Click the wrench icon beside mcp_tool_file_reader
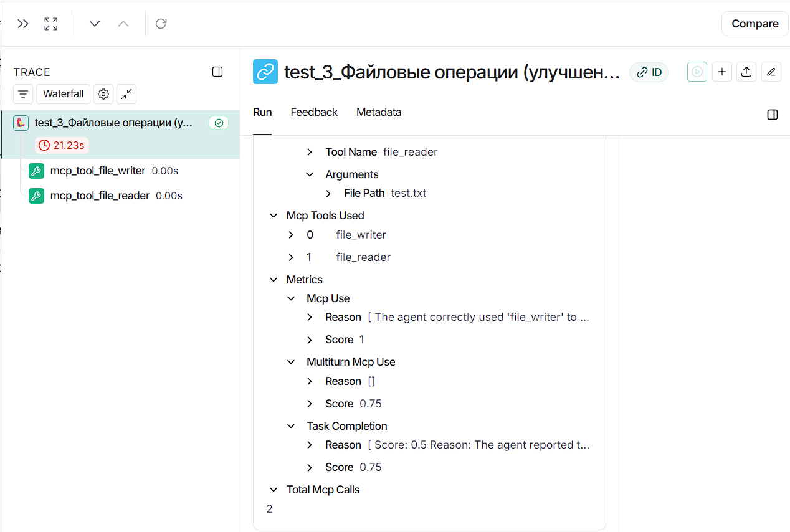 (36, 196)
